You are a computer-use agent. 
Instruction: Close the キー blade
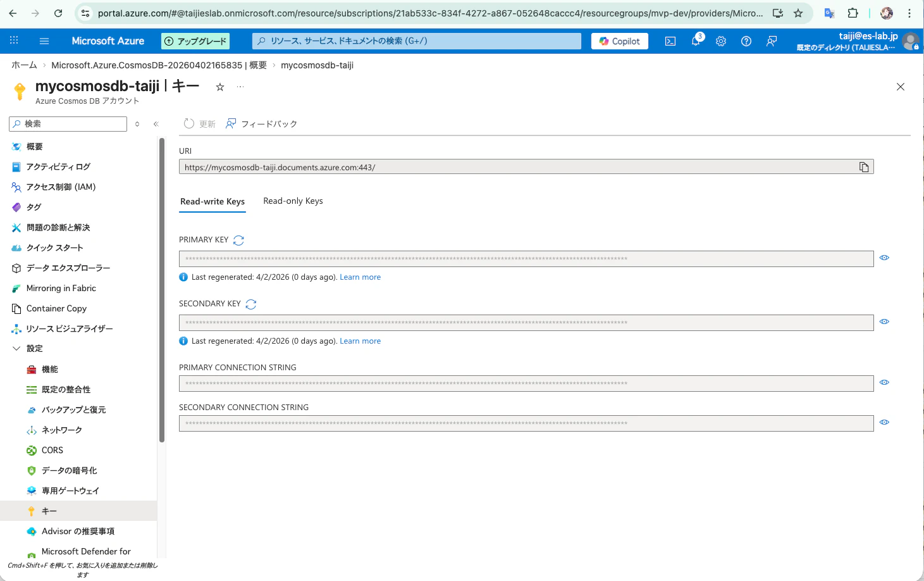[x=901, y=87]
